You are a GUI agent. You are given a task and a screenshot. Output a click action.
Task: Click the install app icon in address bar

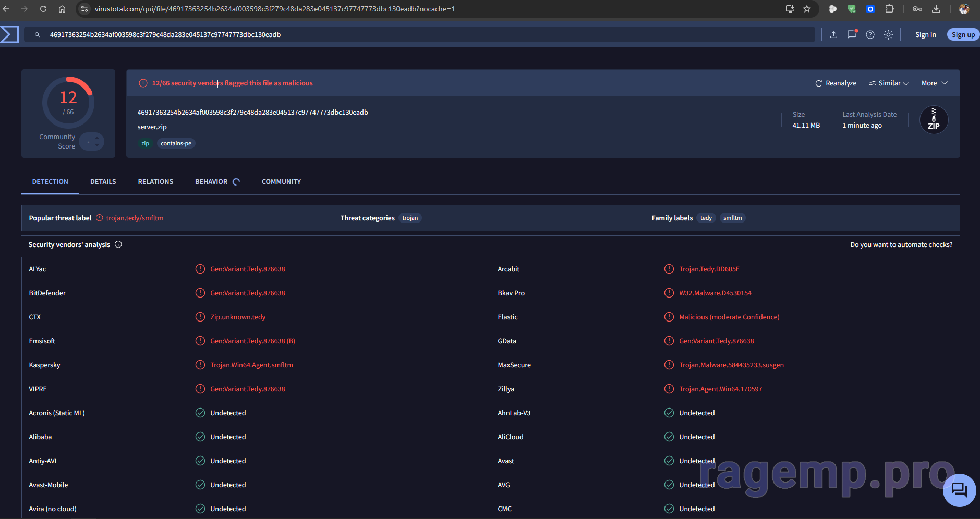click(790, 9)
